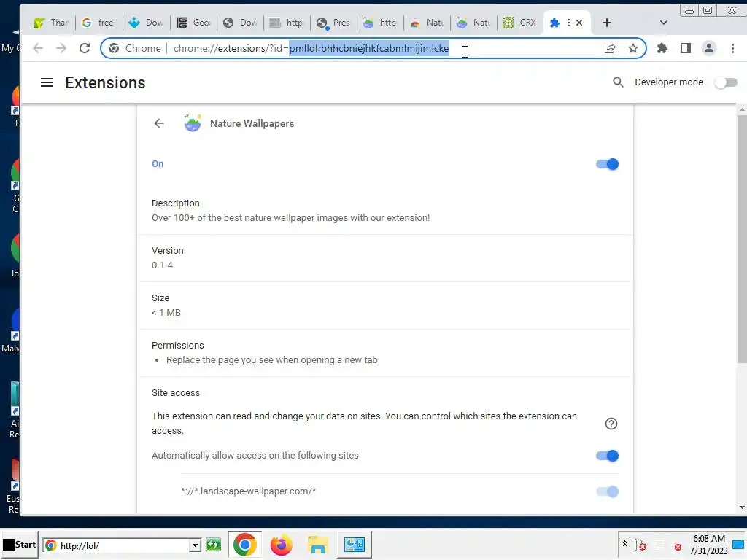Switch to the 'Geo' tab
The width and height of the screenshot is (747, 560).
coord(193,23)
